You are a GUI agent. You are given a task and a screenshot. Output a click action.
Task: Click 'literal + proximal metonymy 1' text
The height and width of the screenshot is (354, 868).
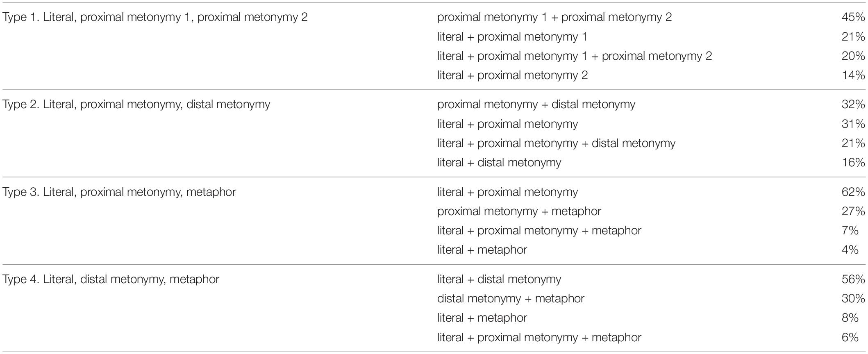[512, 37]
